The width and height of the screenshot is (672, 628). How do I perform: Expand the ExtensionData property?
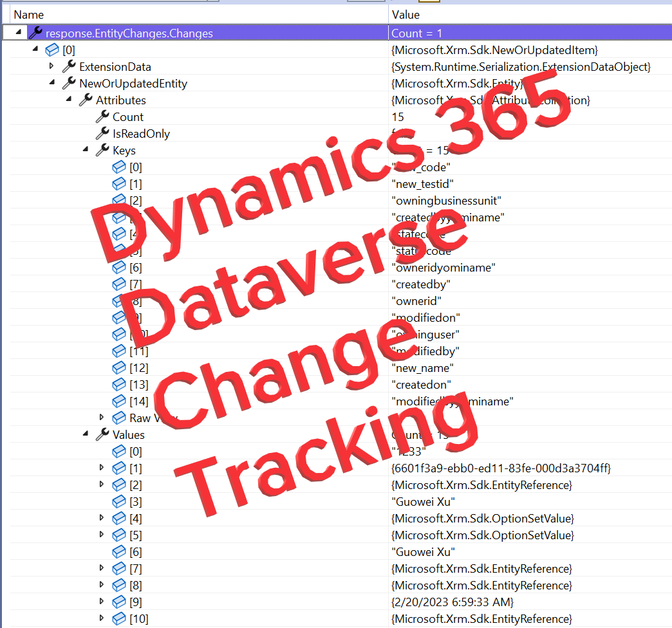click(51, 66)
